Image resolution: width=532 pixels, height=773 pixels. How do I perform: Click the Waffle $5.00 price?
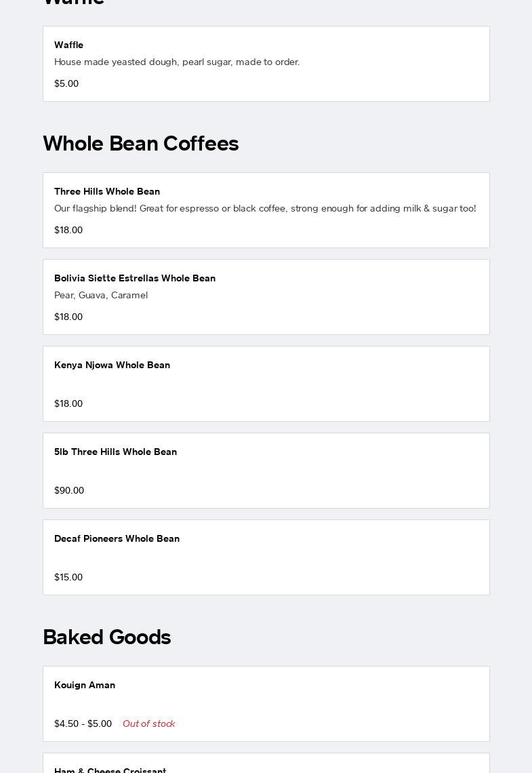(66, 83)
